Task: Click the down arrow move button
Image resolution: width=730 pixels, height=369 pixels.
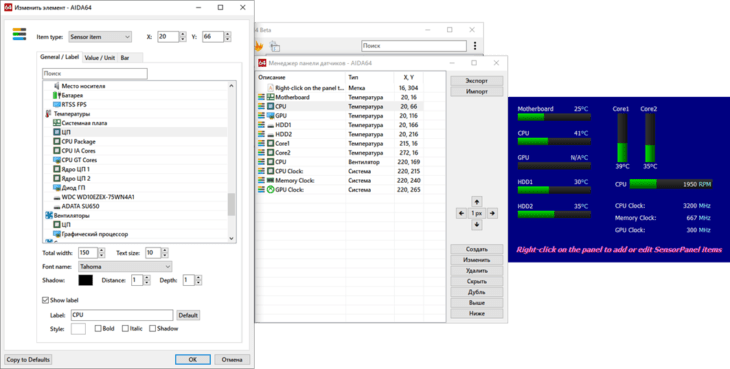Action: pos(476,225)
